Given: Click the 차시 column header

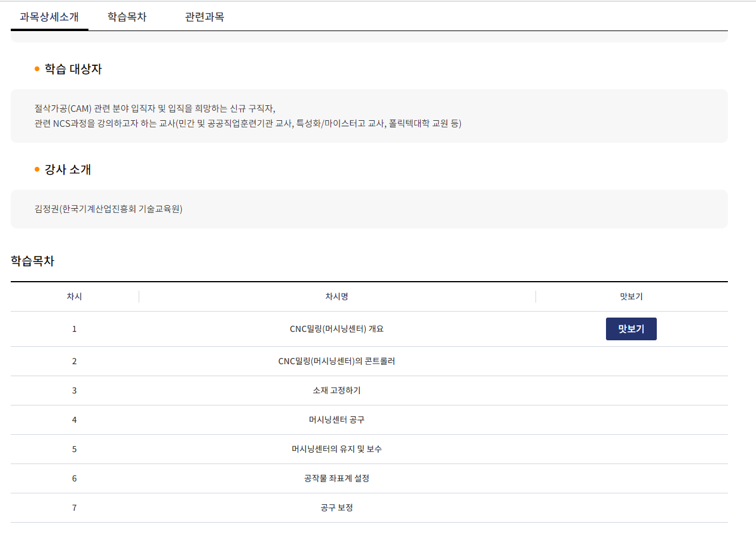Looking at the screenshot, I should (x=74, y=297).
